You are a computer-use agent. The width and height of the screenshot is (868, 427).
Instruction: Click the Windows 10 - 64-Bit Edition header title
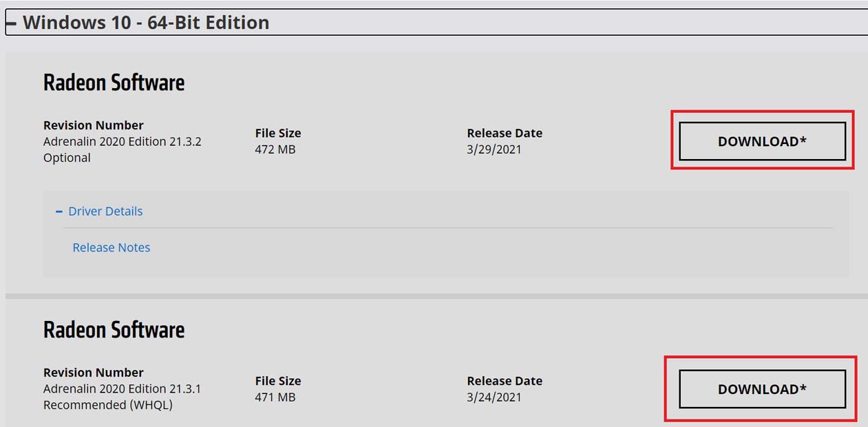tap(146, 23)
